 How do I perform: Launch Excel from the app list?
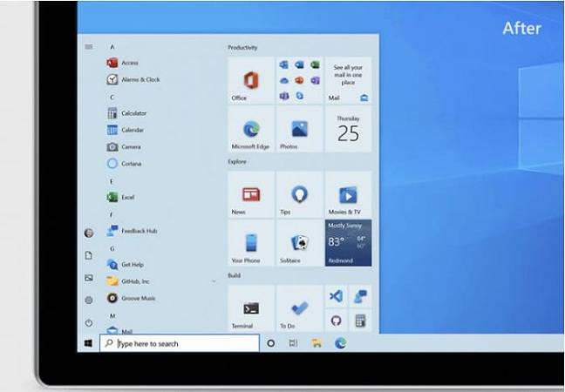pos(120,197)
